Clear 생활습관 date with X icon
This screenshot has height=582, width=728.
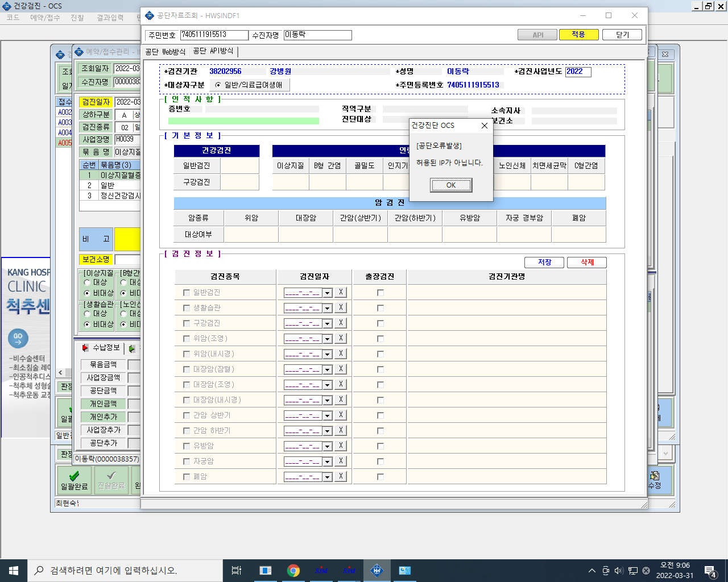click(x=341, y=307)
